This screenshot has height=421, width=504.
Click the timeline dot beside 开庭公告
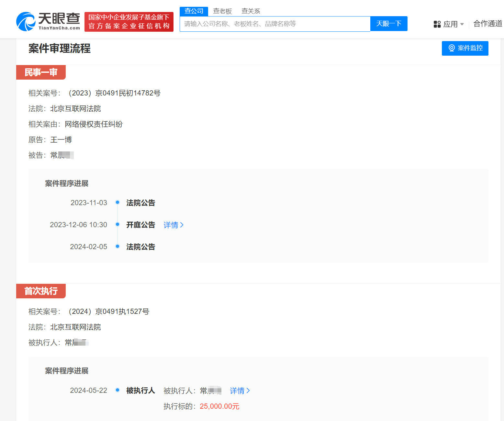coord(117,224)
